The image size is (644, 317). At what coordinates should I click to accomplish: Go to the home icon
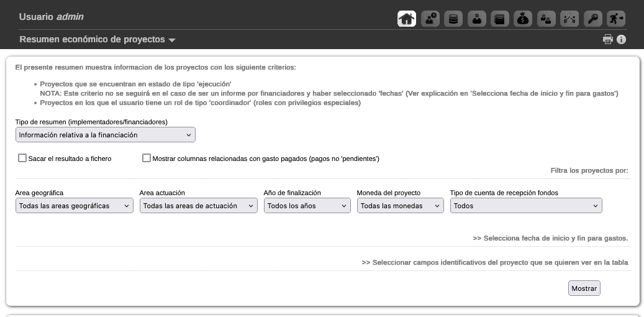(407, 19)
